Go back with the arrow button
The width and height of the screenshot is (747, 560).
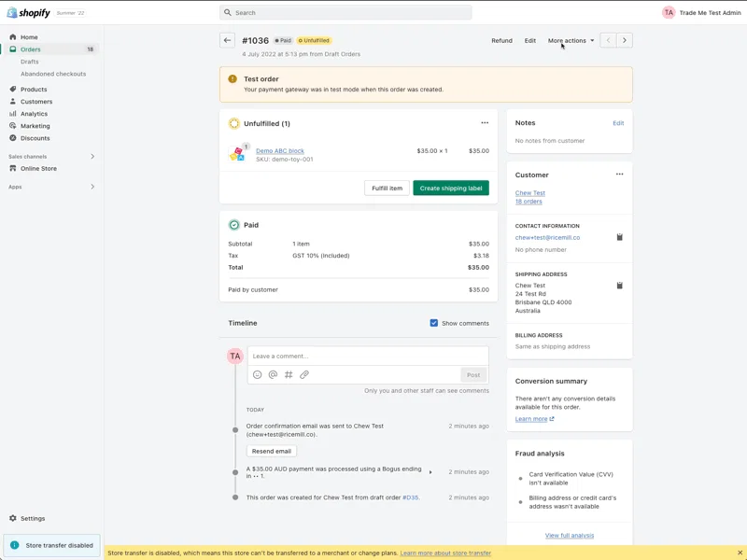[x=227, y=40]
